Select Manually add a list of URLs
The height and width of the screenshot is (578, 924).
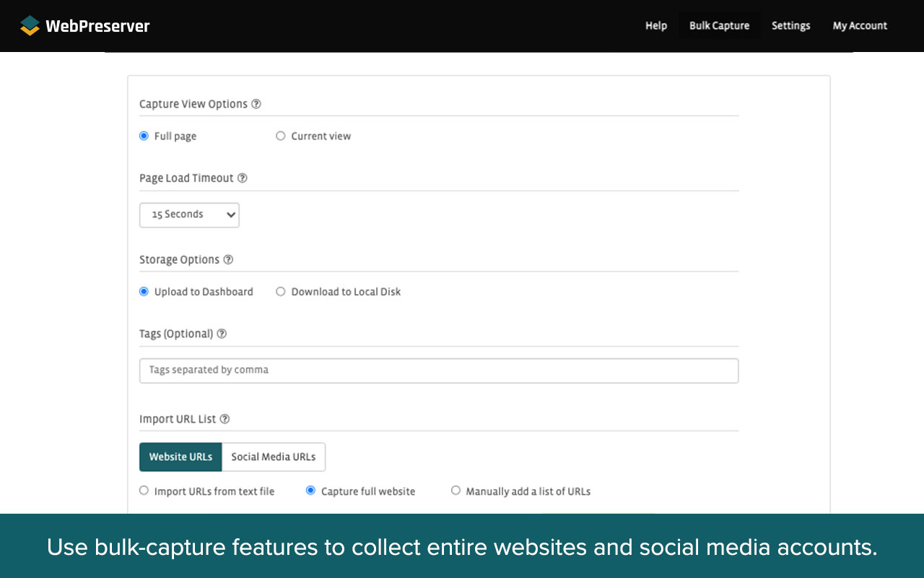456,491
